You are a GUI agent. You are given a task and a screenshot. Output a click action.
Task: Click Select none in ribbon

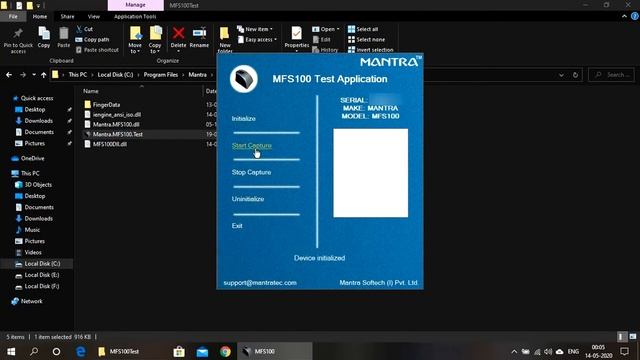pyautogui.click(x=366, y=40)
